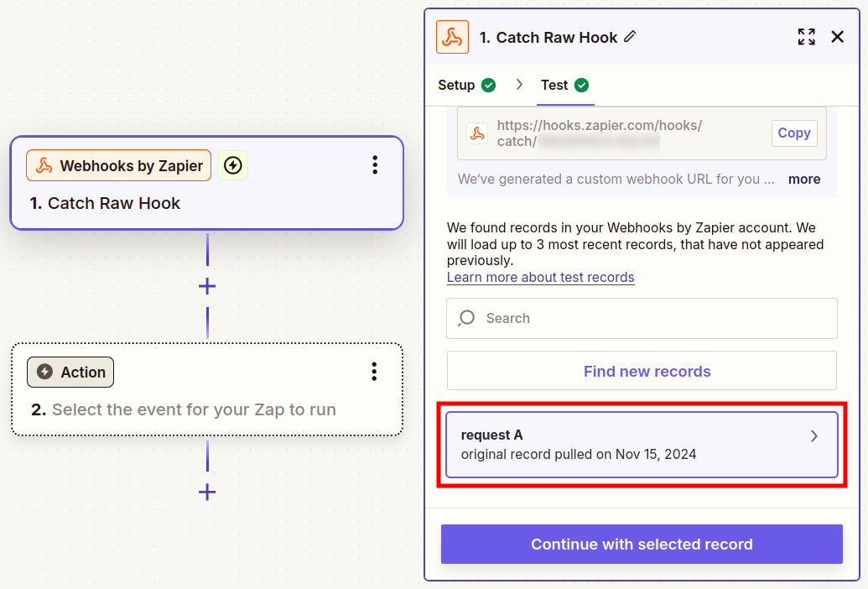Click the webhook icon in the panel header
Screen dimensions: 868x589
(453, 38)
